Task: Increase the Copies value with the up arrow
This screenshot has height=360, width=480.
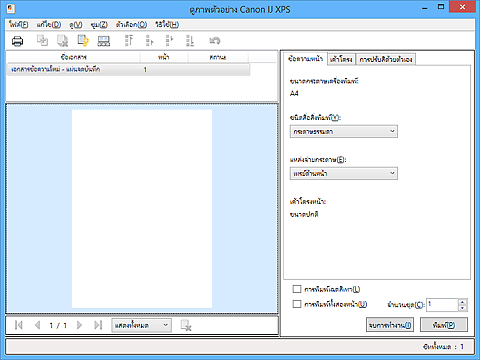Action: tap(463, 302)
